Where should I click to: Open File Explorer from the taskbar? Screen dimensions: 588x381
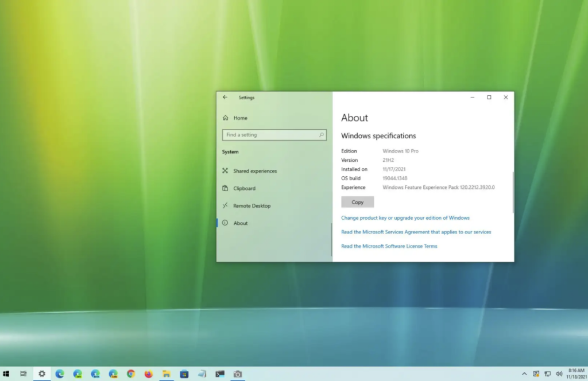[x=166, y=374]
